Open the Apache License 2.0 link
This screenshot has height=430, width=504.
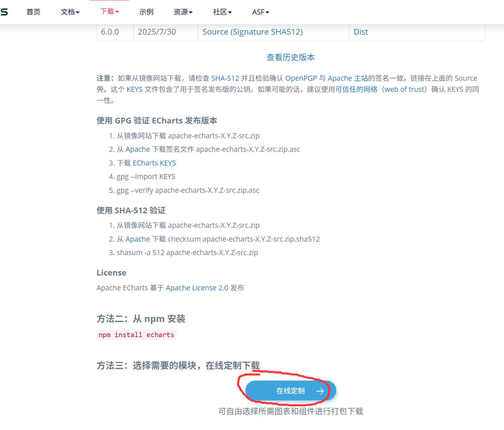coord(197,288)
